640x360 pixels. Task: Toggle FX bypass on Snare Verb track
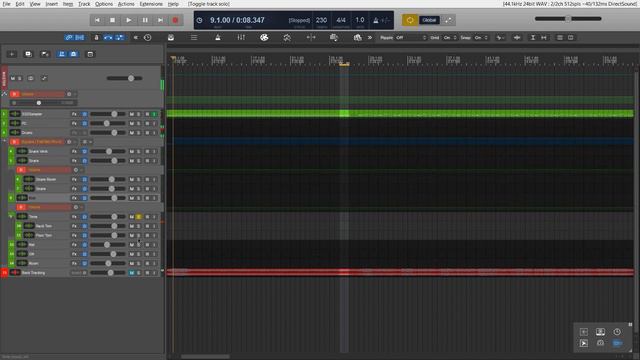(84, 151)
